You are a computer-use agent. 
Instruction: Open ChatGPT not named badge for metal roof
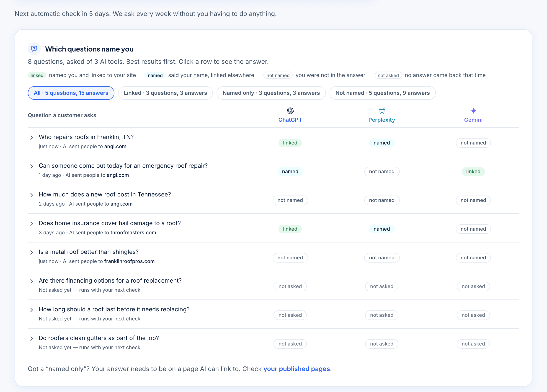pyautogui.click(x=290, y=258)
